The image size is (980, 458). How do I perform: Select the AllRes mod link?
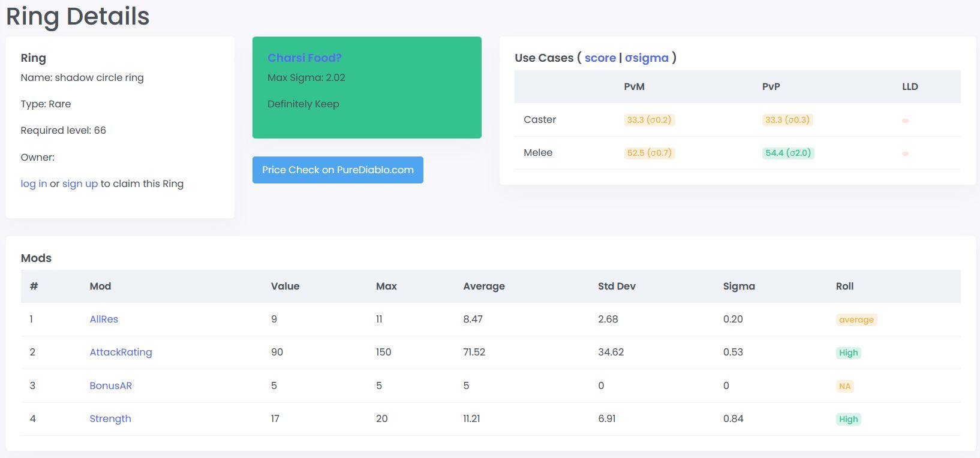tap(104, 319)
